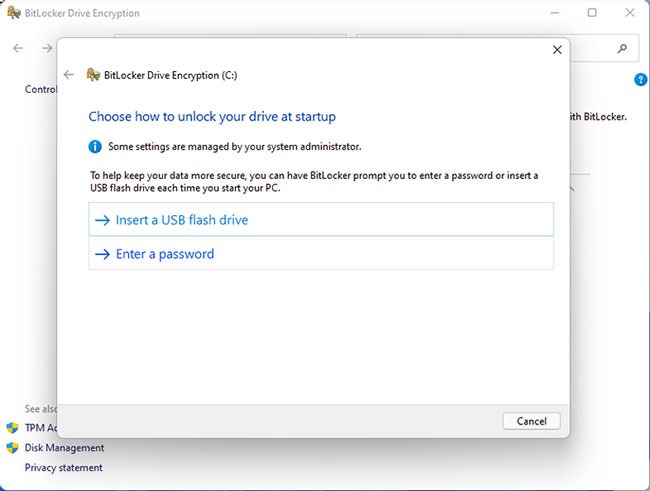650x491 pixels.
Task: Navigate forward in the Control Panel window
Action: click(x=47, y=48)
